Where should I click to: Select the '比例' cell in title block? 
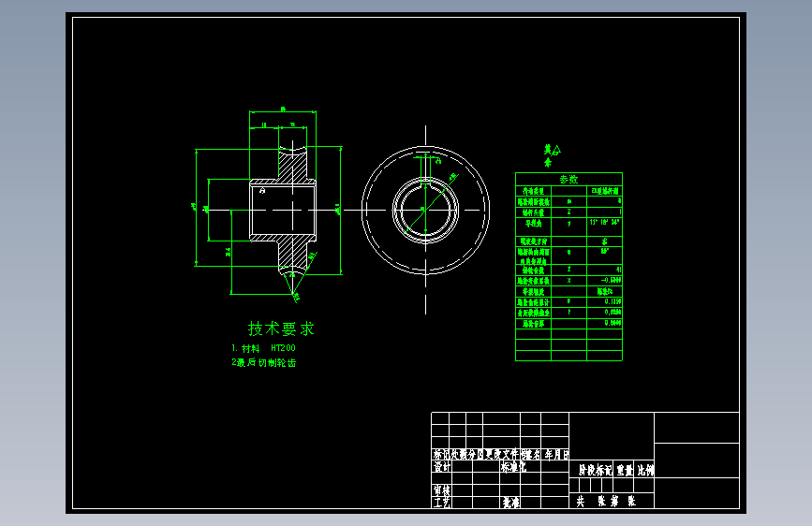point(645,470)
